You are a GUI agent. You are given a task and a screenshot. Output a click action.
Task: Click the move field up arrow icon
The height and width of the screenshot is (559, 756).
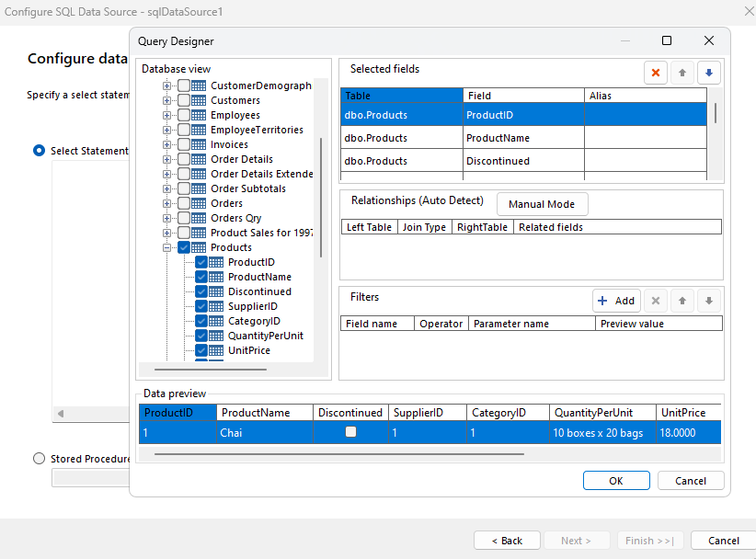tap(682, 73)
